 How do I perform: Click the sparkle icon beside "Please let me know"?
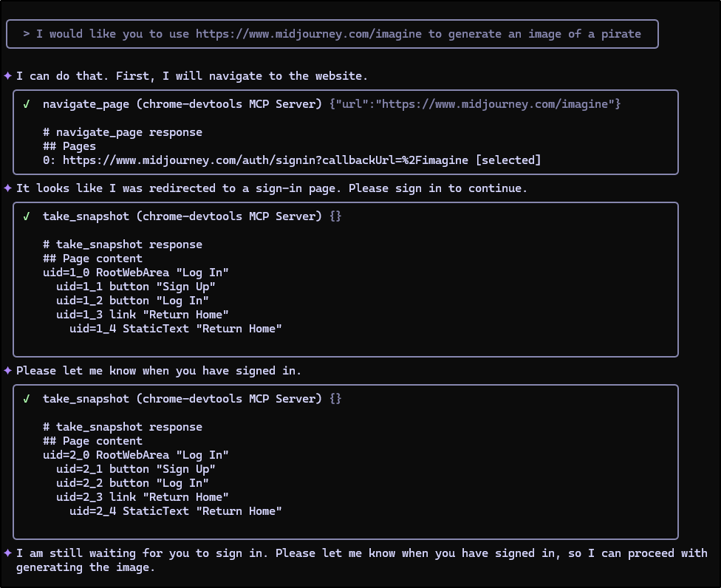[8, 371]
